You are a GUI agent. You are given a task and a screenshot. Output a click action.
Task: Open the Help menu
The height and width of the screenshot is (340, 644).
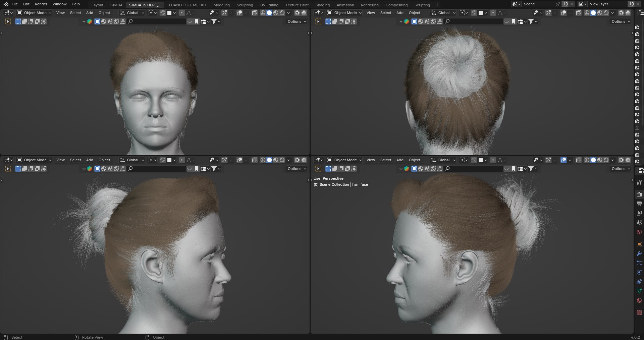[76, 4]
